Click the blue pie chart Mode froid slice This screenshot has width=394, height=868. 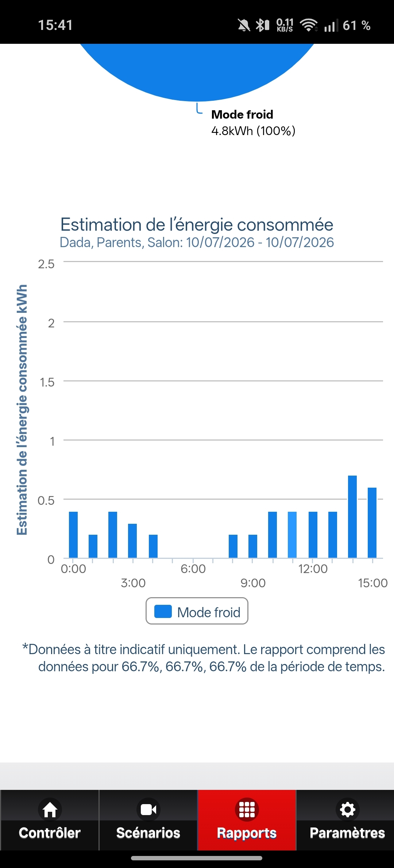197,69
